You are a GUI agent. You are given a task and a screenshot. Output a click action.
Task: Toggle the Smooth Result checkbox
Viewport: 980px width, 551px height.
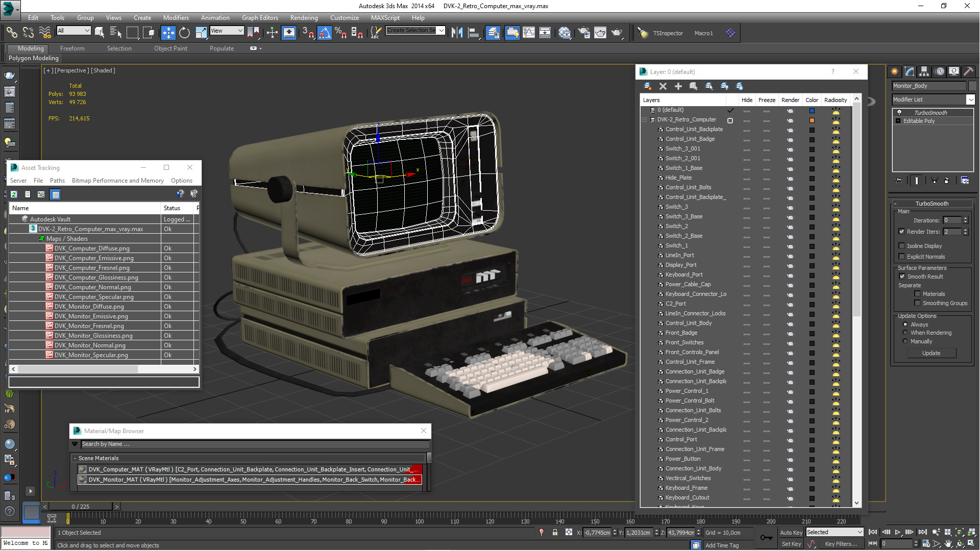click(902, 276)
